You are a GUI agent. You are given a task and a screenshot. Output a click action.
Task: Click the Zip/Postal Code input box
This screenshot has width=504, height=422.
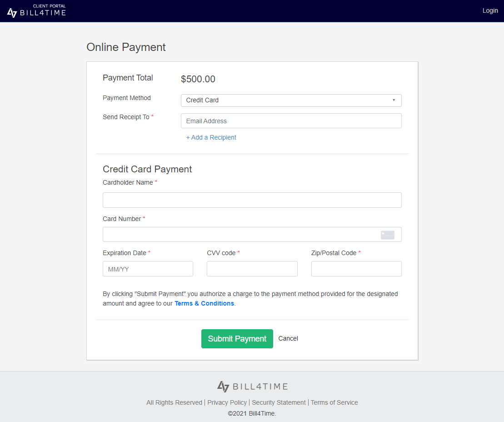(356, 269)
